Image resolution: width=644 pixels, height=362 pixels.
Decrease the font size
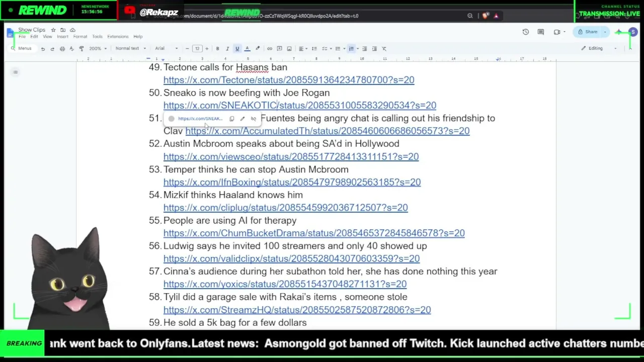click(x=187, y=49)
